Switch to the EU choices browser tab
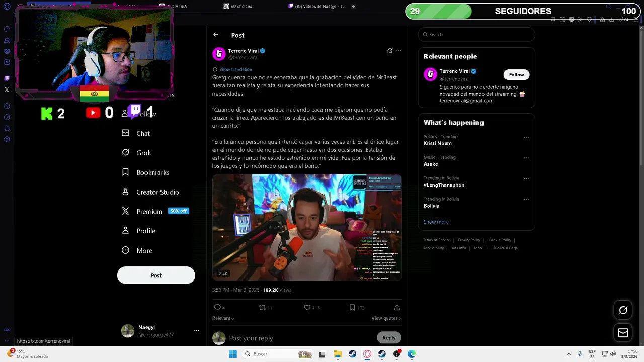This screenshot has height=362, width=644. click(x=238, y=6)
